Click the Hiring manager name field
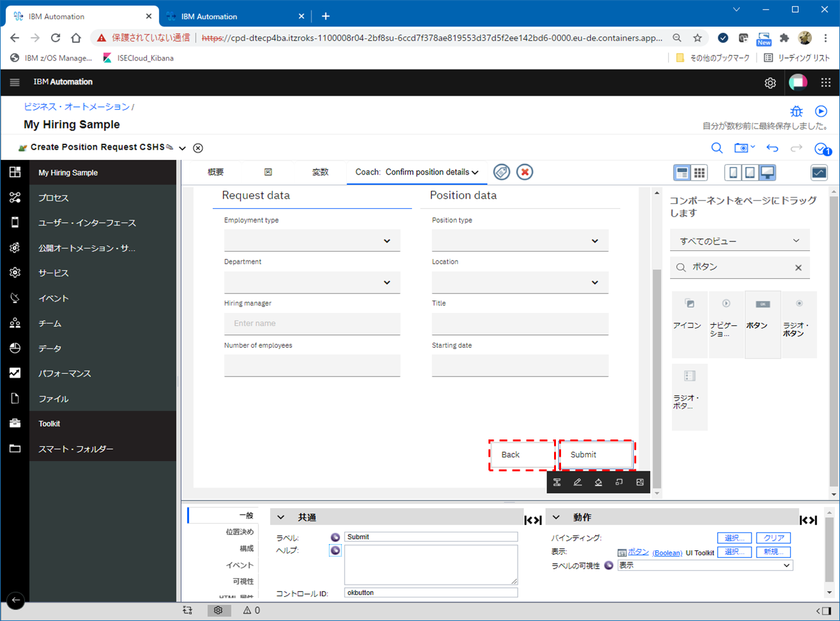This screenshot has width=840, height=621. point(312,324)
